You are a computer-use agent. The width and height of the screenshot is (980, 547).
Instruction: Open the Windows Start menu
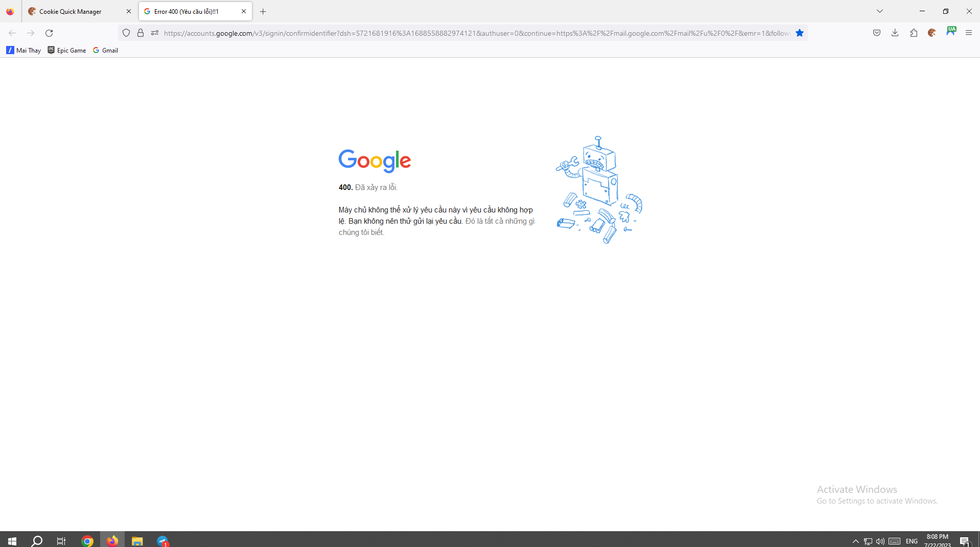click(x=12, y=541)
